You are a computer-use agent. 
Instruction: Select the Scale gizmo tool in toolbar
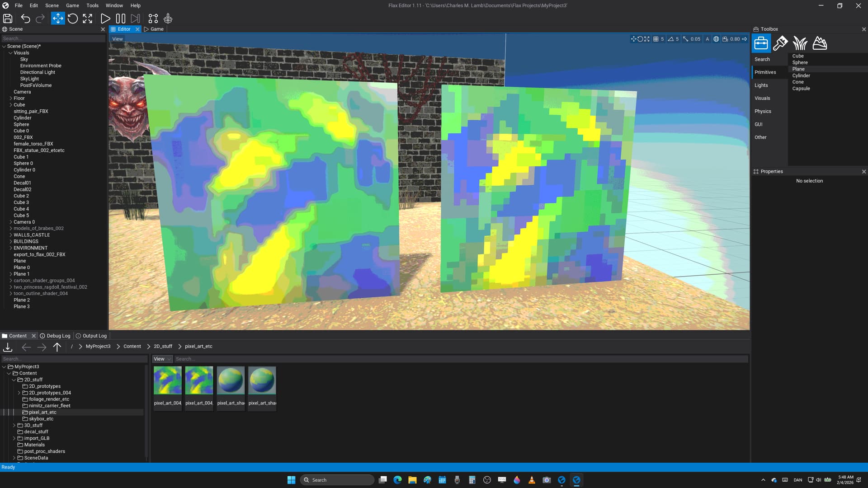pos(88,19)
